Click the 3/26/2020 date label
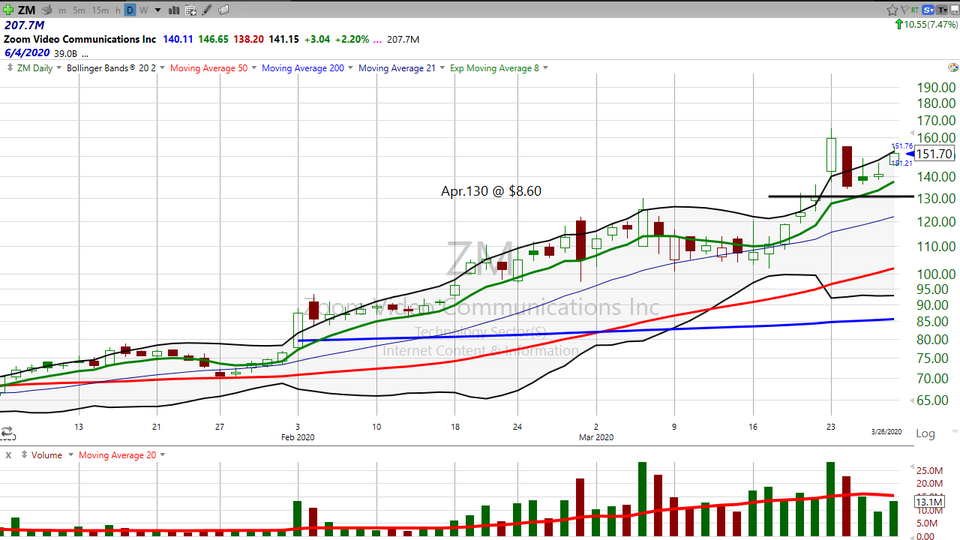 [x=886, y=432]
